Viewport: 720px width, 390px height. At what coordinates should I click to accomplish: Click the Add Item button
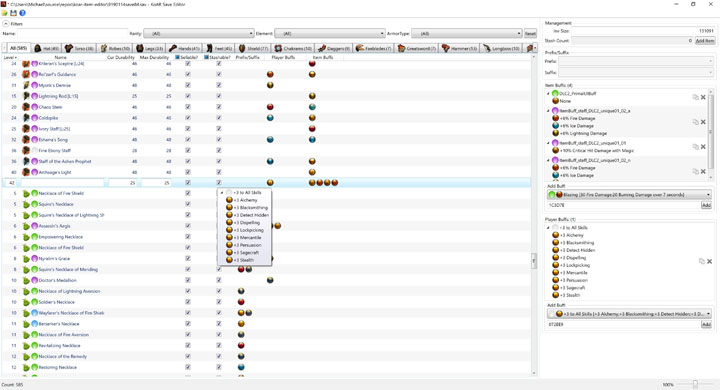pyautogui.click(x=705, y=41)
